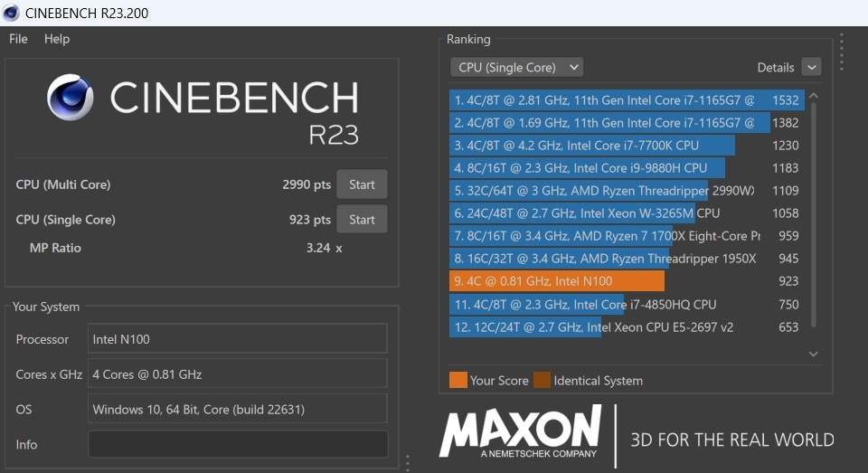868x473 pixels.
Task: Click the scroll down arrow in Ranking list
Action: (813, 355)
